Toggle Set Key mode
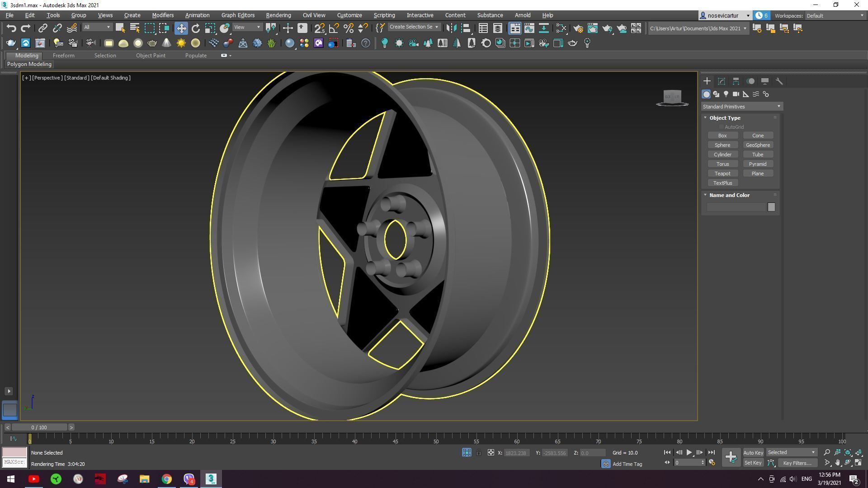This screenshot has height=488, width=868. tap(753, 463)
